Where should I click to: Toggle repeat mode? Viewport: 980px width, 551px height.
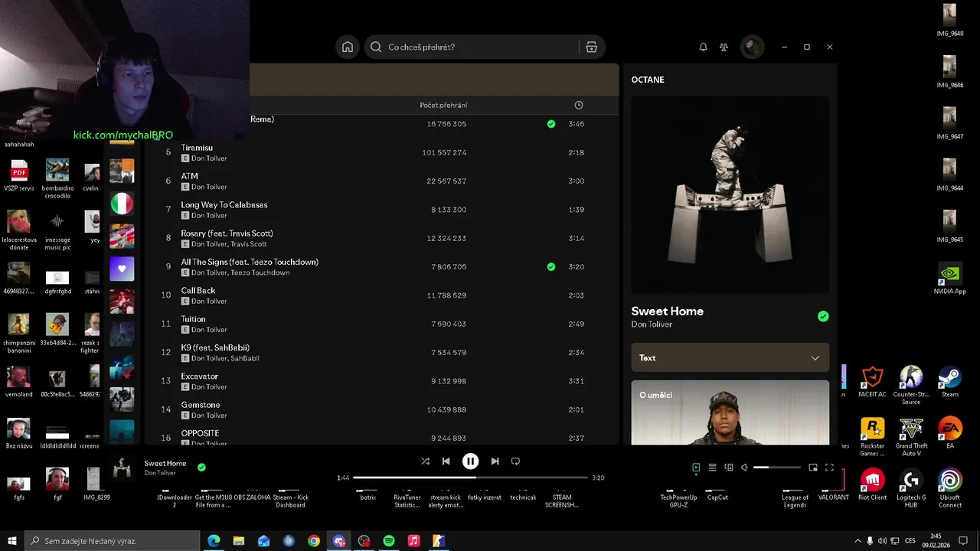[515, 461]
